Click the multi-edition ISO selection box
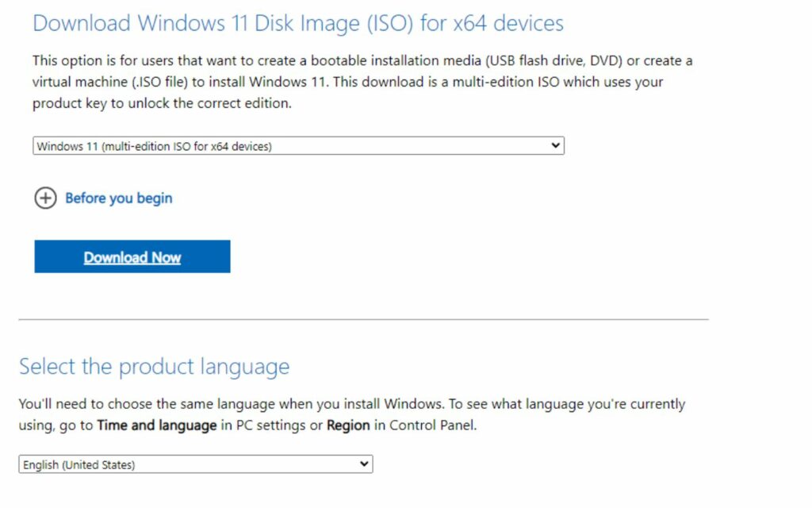This screenshot has height=508, width=812. coord(297,145)
